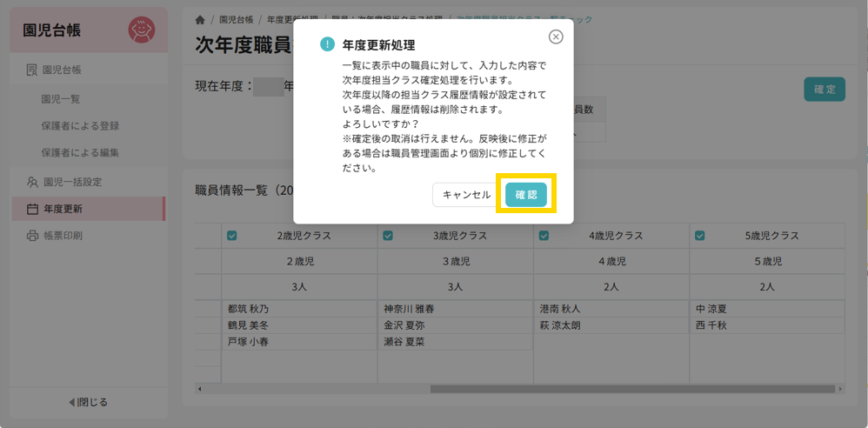868x428 pixels.
Task: Uncheck the 2歳児クラス checkbox
Action: (x=232, y=236)
